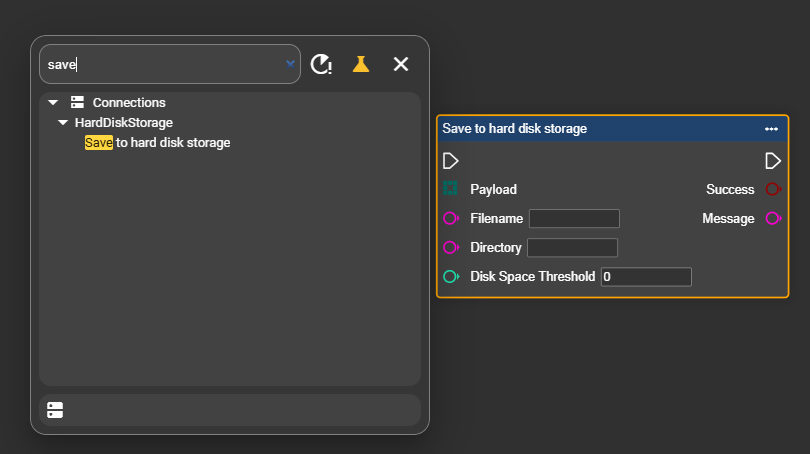Select Save to hard disk storage result
The width and height of the screenshot is (810, 454).
(158, 143)
